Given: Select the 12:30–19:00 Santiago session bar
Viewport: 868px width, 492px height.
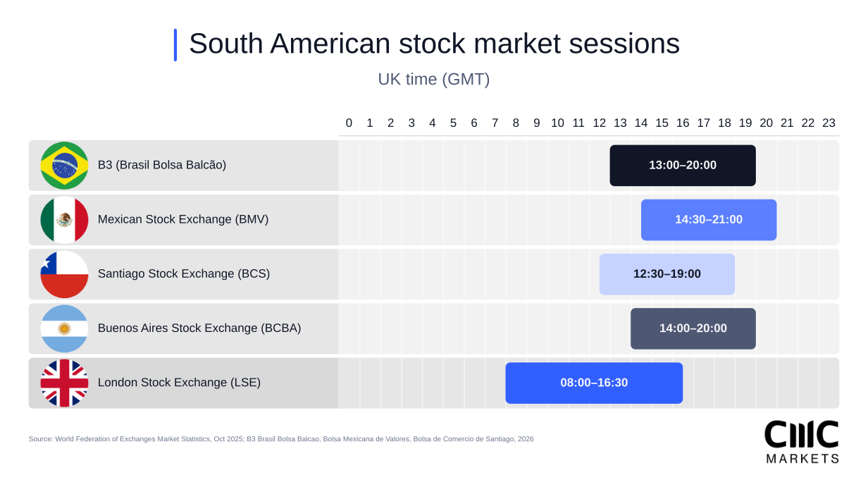Looking at the screenshot, I should click(x=667, y=274).
